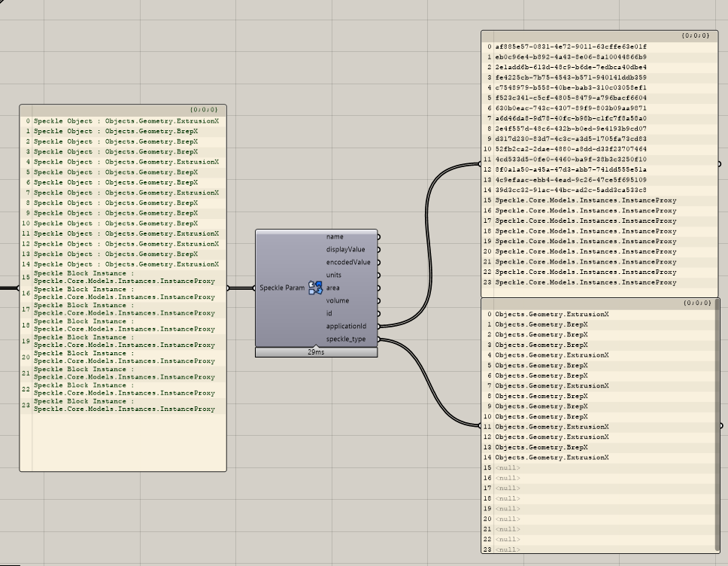Click the name output grip
The height and width of the screenshot is (566, 728).
tap(379, 237)
